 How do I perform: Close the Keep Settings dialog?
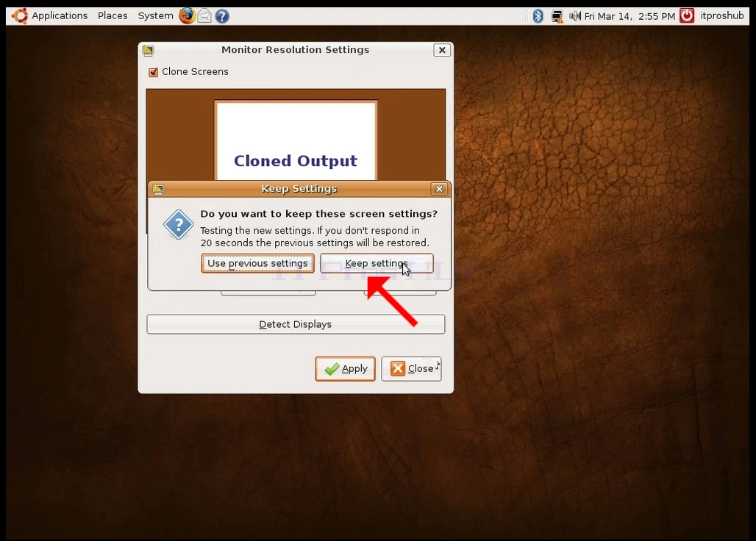point(439,189)
